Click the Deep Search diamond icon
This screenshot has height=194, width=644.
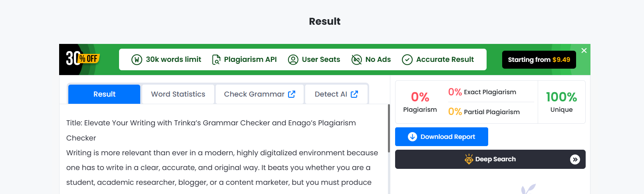469,159
